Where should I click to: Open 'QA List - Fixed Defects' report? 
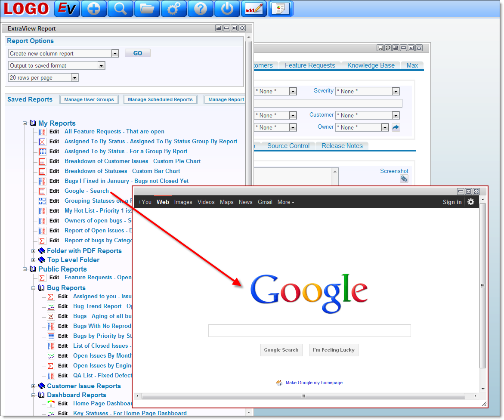click(102, 376)
